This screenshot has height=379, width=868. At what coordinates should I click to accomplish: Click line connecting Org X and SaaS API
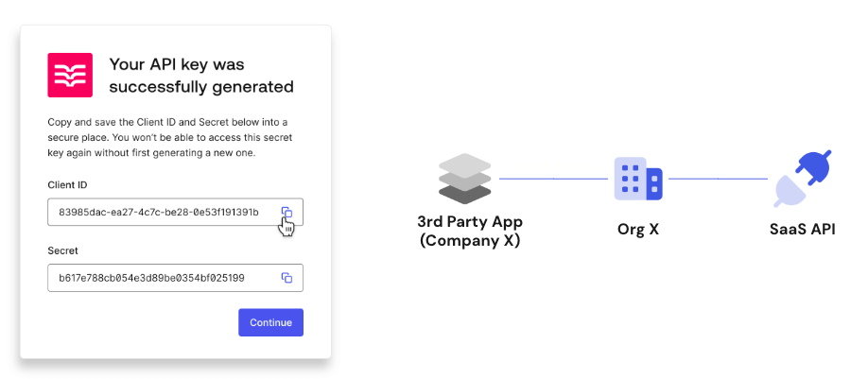[x=718, y=179]
